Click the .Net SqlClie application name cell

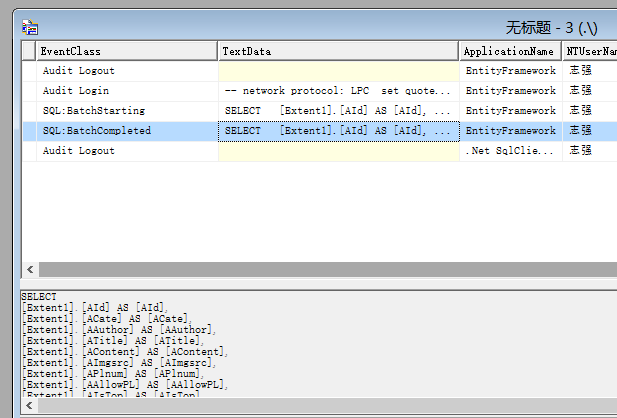point(510,151)
